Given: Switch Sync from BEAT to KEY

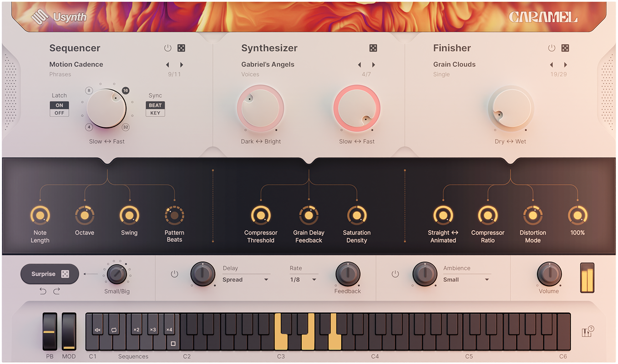Looking at the screenshot, I should [155, 113].
